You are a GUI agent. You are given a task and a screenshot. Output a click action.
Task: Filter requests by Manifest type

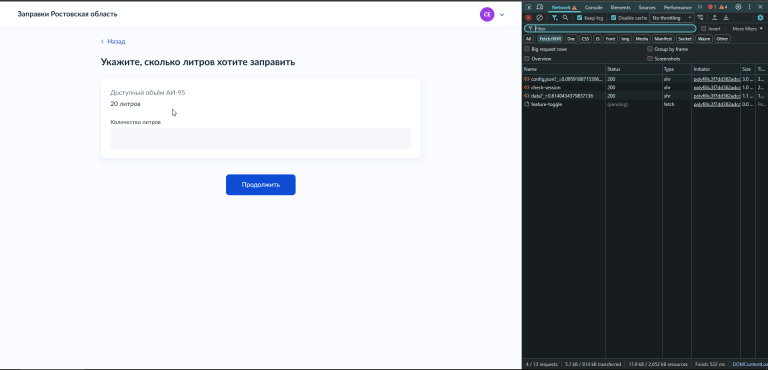[663, 39]
